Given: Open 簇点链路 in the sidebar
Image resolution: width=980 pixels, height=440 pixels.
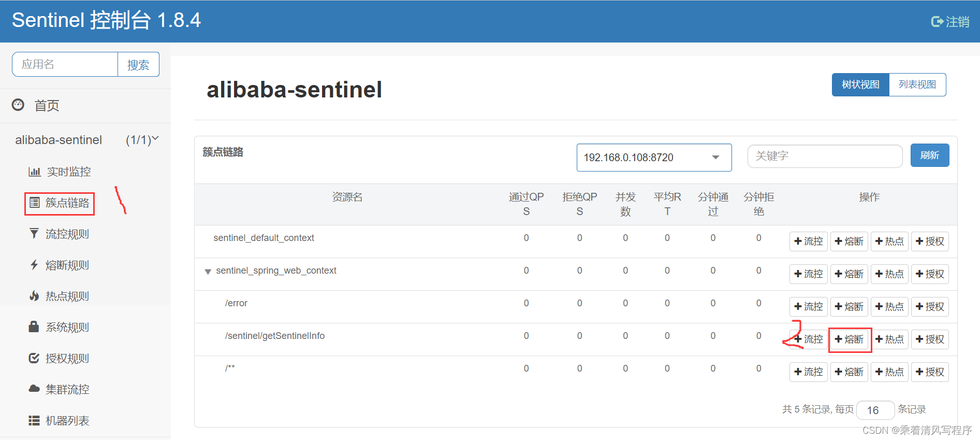Looking at the screenshot, I should [67, 203].
